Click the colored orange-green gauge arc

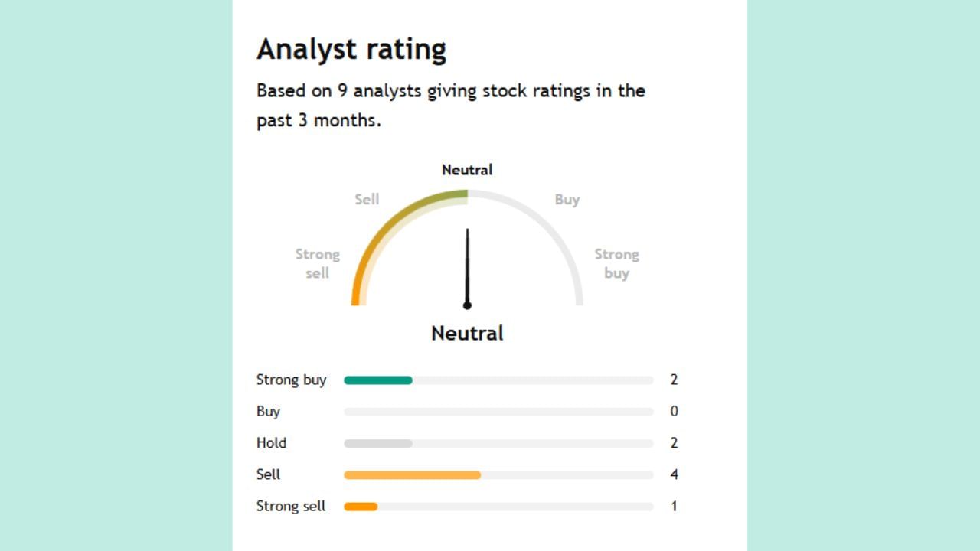(x=390, y=222)
